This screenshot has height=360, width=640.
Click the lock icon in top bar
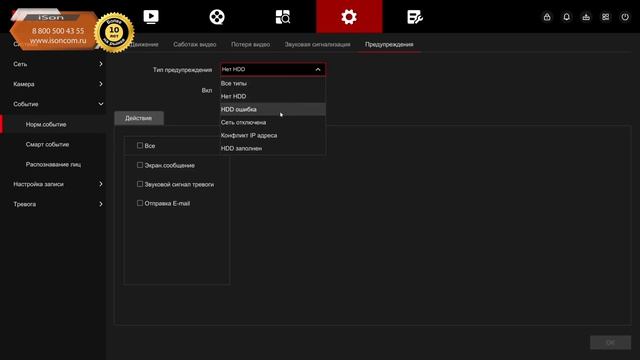pyautogui.click(x=547, y=17)
